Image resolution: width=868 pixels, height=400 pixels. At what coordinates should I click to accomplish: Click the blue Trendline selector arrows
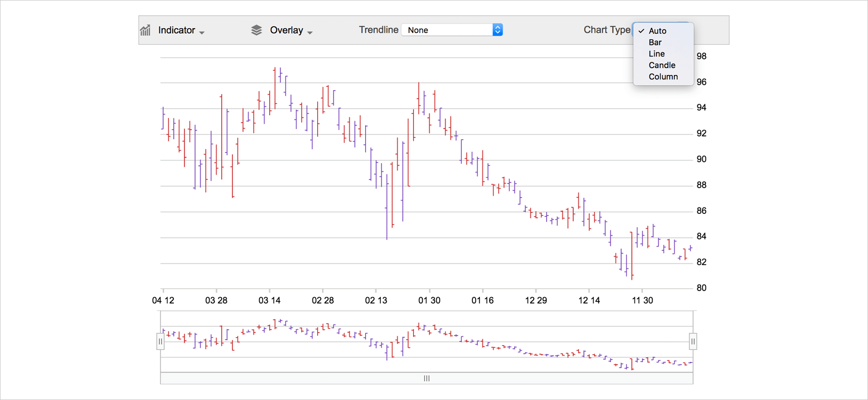click(x=497, y=30)
